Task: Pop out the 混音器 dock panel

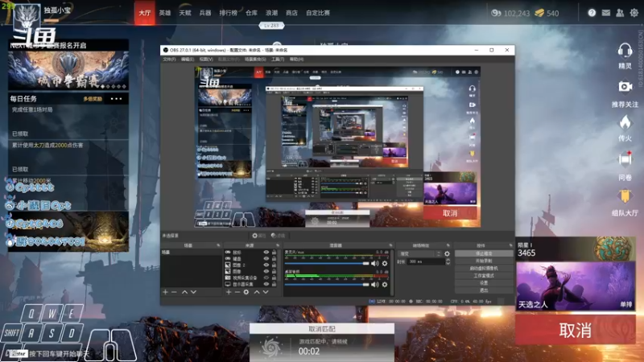Action: (390, 245)
